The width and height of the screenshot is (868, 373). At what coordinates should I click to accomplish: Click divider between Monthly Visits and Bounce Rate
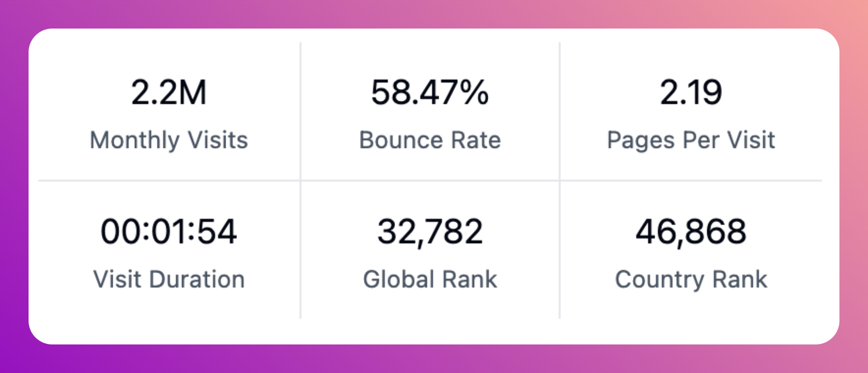[x=300, y=111]
